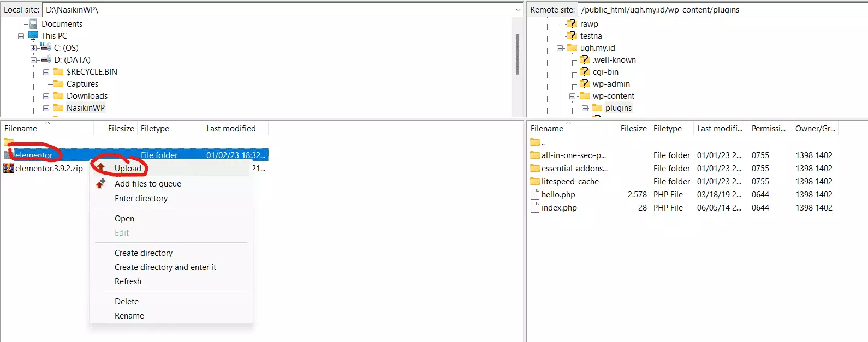Click the Documents icon in local tree
This screenshot has width=868, height=342.
tap(33, 23)
